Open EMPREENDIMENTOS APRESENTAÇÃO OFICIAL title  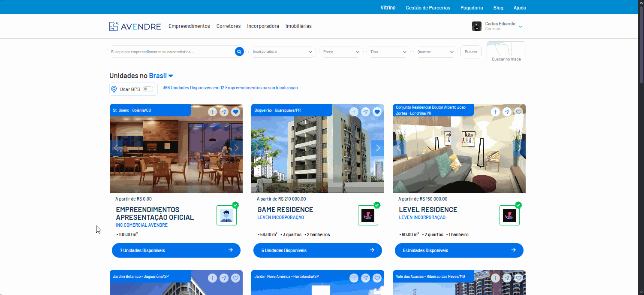point(155,213)
